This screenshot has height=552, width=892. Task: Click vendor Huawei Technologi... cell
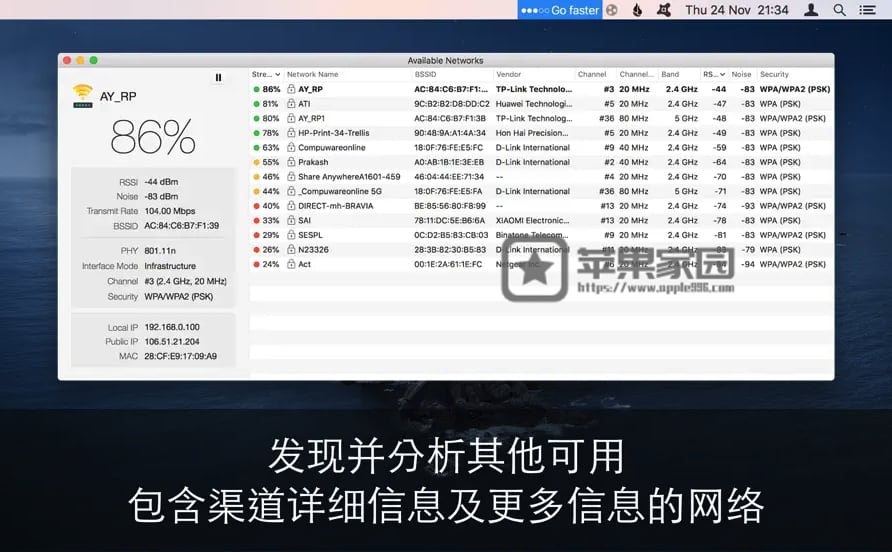click(534, 104)
